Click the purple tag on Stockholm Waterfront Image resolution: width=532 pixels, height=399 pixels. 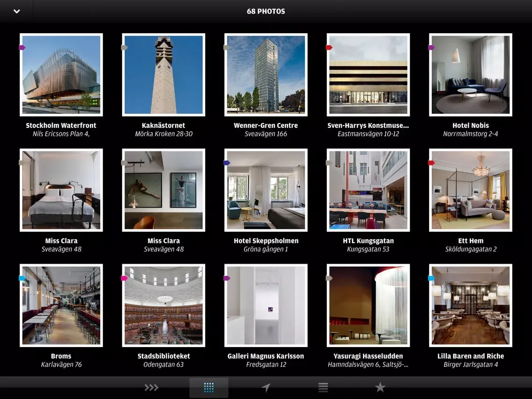pos(22,47)
